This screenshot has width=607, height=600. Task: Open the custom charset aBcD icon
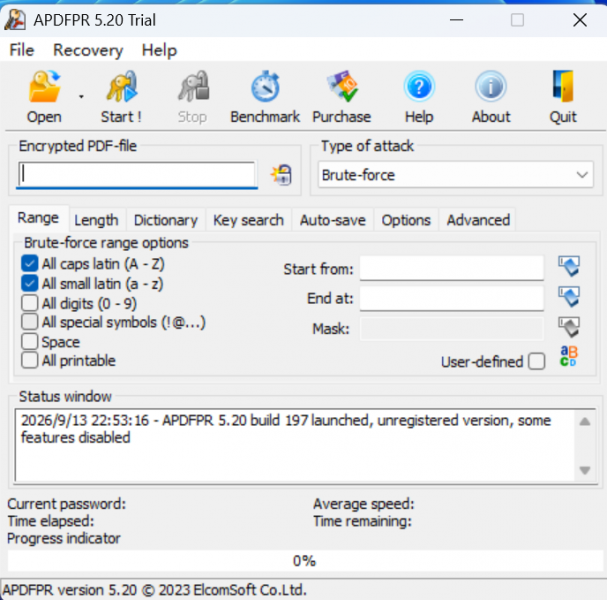point(569,357)
